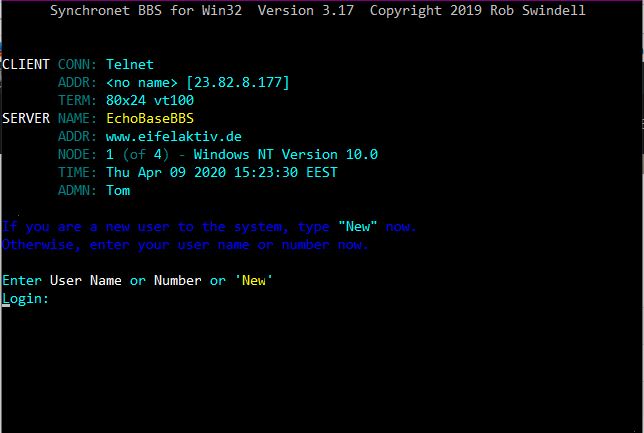The width and height of the screenshot is (644, 433).
Task: Click the time 'Thu Apr 09 2020 15:23:30 EEST'
Action: pyautogui.click(x=222, y=172)
